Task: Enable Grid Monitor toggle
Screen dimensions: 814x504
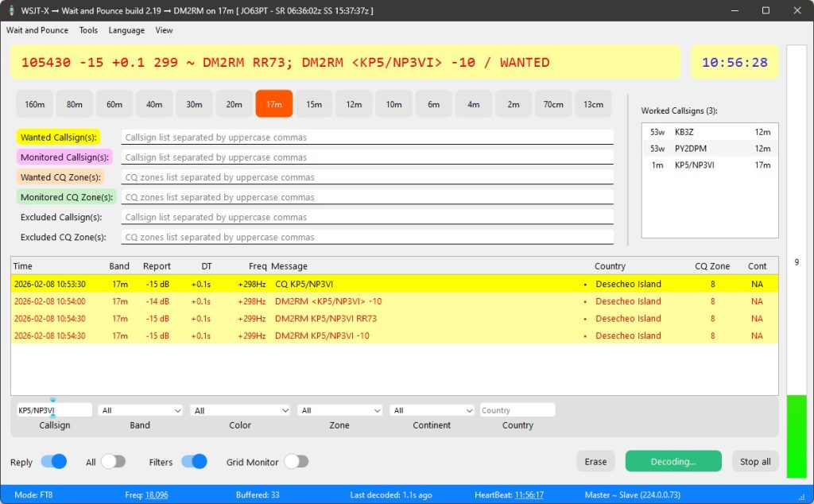Action: pos(296,462)
